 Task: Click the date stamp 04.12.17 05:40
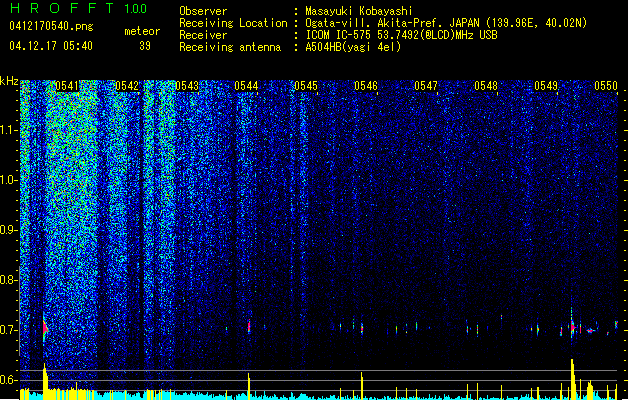point(51,46)
